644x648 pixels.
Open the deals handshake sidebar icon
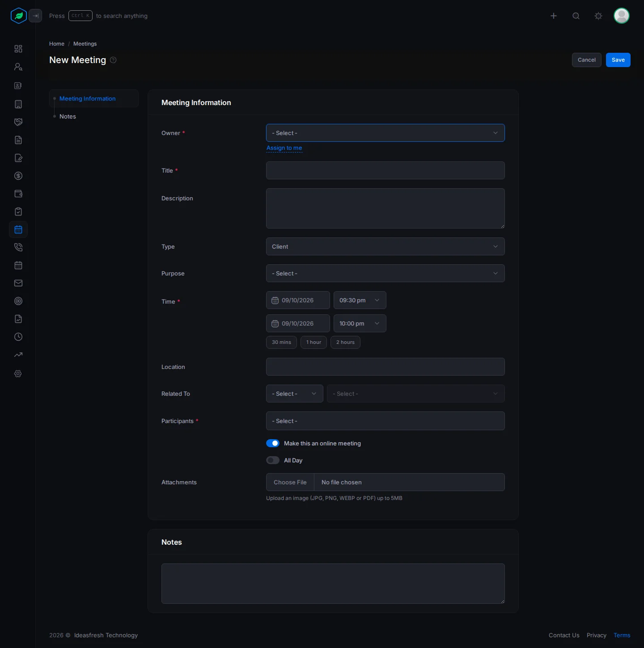18,122
